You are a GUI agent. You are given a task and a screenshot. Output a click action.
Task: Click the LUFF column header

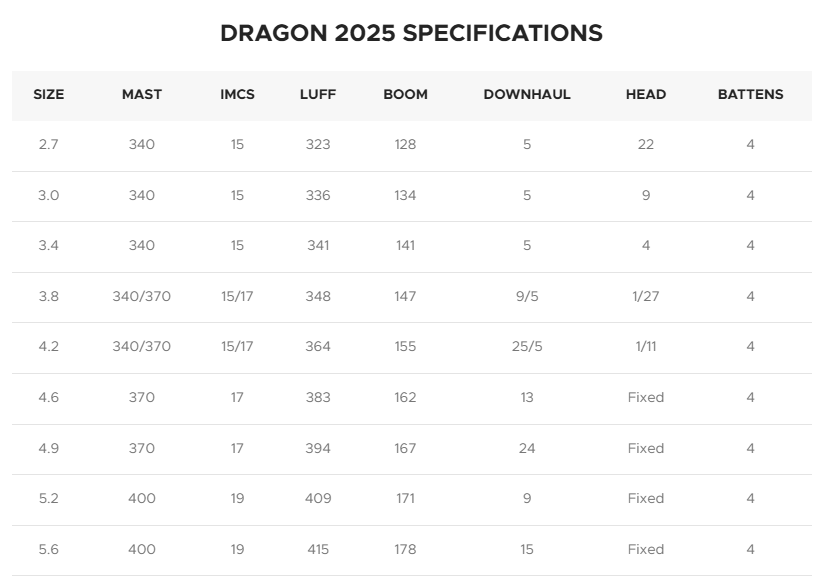pos(318,95)
